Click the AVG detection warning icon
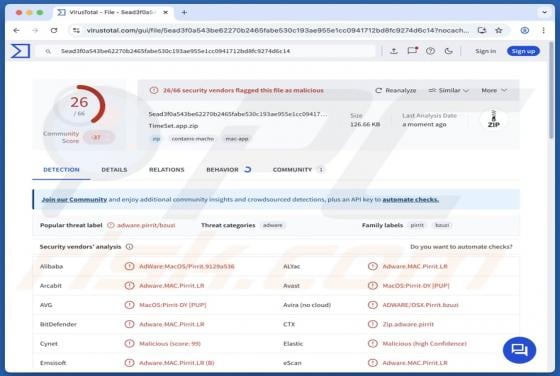 click(x=129, y=305)
